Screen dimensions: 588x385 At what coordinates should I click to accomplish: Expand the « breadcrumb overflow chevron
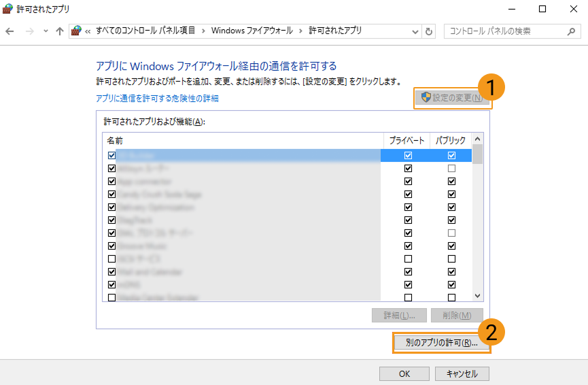coord(88,31)
